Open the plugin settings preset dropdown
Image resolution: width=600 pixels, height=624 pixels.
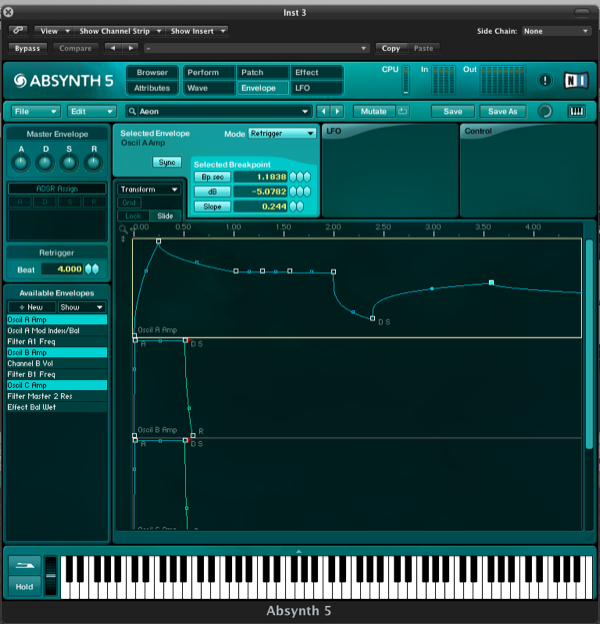[x=256, y=48]
